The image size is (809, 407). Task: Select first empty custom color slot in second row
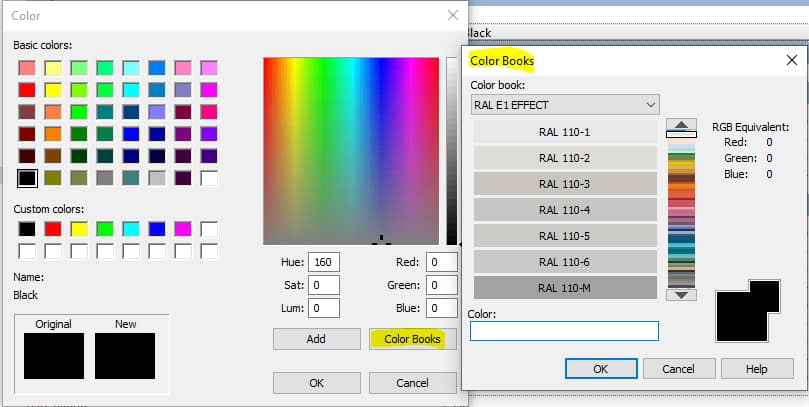click(x=27, y=251)
